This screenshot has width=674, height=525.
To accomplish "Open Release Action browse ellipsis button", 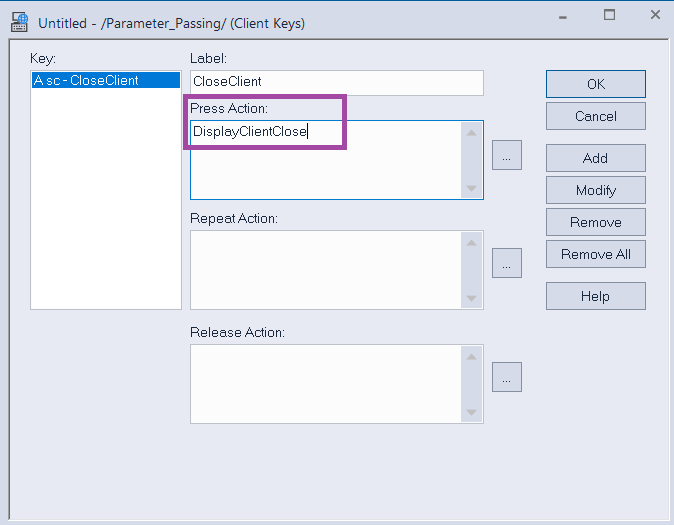I will pyautogui.click(x=507, y=377).
